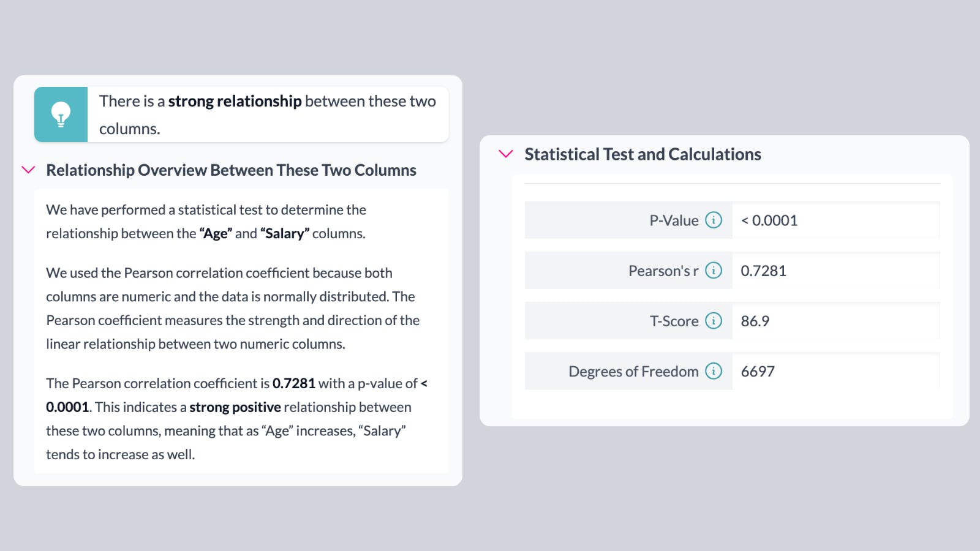The width and height of the screenshot is (980, 551).
Task: Click the info icon beside Pearson's r
Action: click(x=714, y=270)
